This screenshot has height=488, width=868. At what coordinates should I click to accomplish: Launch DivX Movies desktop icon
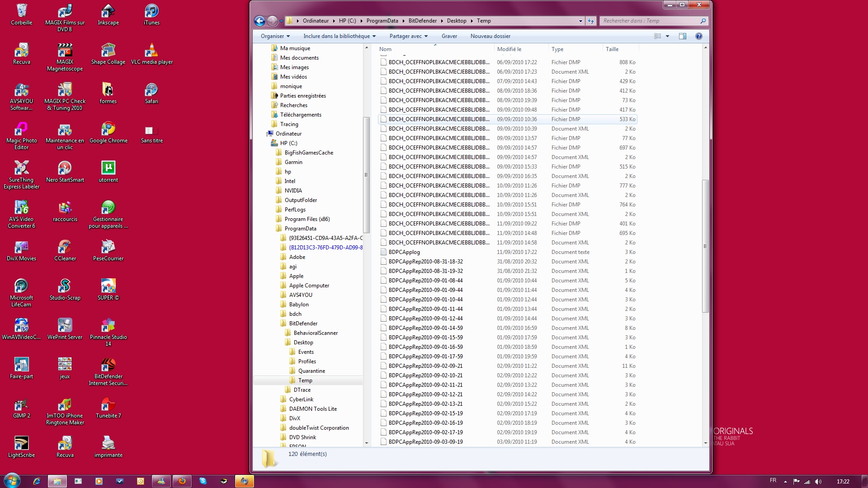[x=21, y=250]
